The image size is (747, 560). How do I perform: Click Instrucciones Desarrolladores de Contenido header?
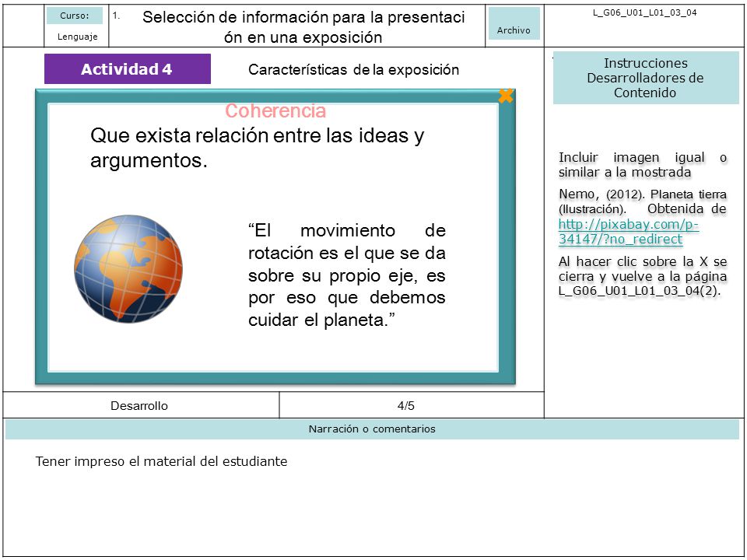(x=646, y=78)
